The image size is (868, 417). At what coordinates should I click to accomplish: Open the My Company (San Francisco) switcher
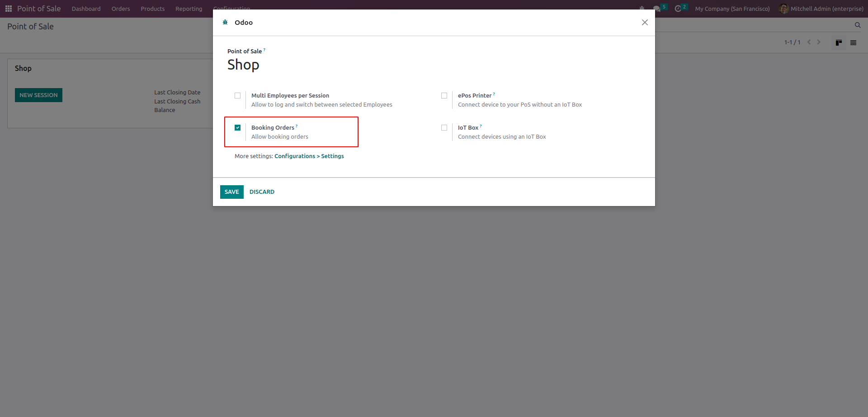(732, 9)
